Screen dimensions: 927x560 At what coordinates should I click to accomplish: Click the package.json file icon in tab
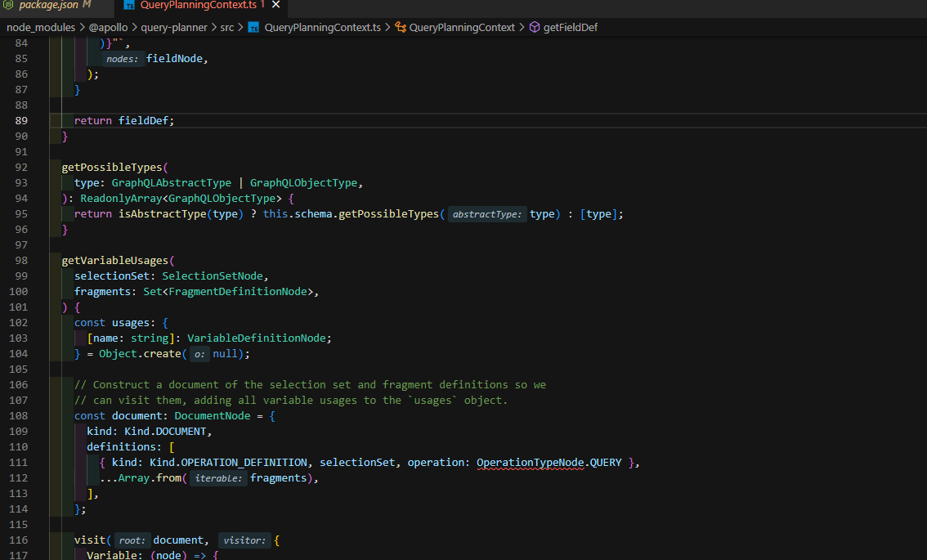point(8,5)
